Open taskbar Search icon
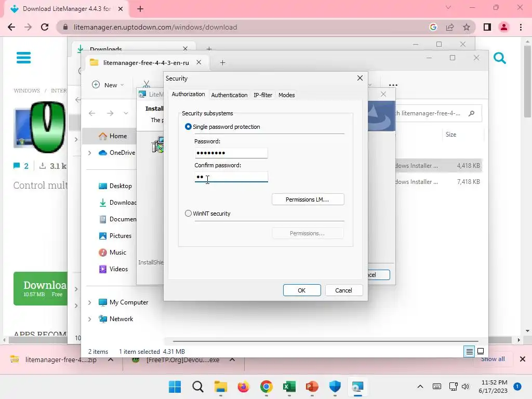This screenshot has width=532, height=399. 198,387
